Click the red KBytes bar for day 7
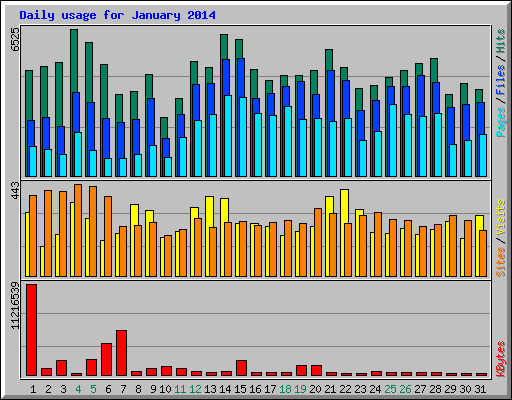The image size is (512, 400). tap(121, 353)
